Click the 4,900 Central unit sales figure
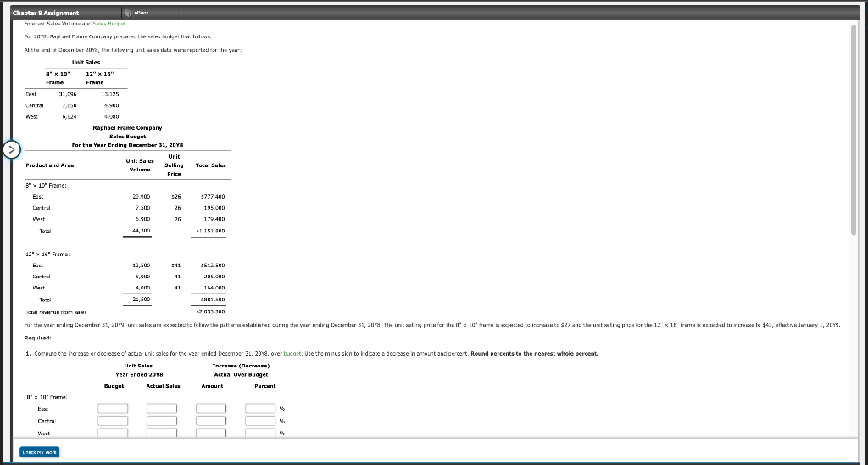This screenshot has height=465, width=868. pos(111,105)
